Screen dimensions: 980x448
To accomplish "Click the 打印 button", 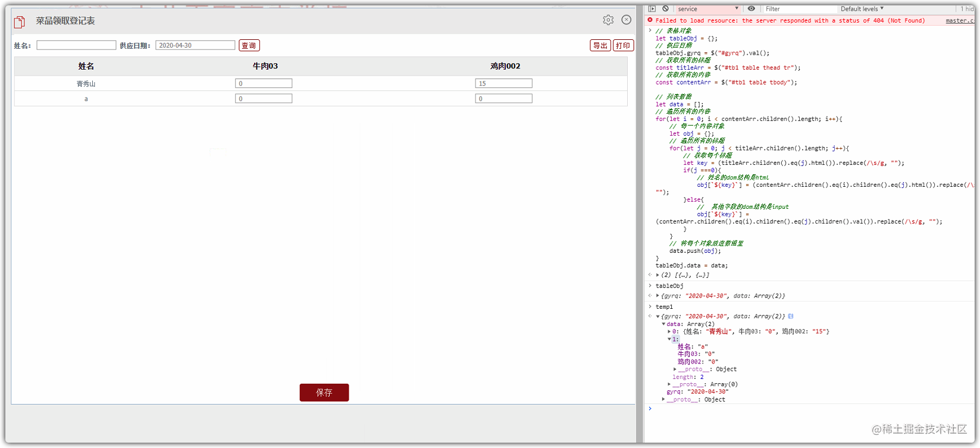I will click(x=623, y=45).
